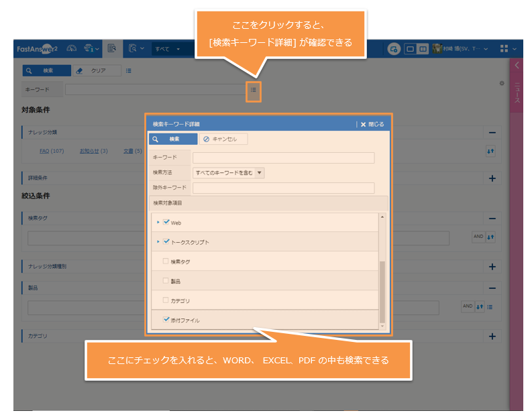Screen dimensions: 532x417
Task: Uncheck the 添付ファイル checkbox
Action: [166, 320]
